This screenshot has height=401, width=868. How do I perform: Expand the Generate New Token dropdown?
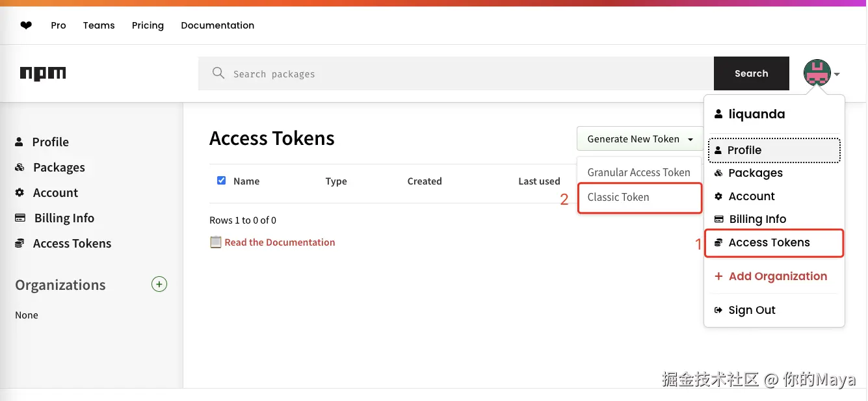coord(640,139)
